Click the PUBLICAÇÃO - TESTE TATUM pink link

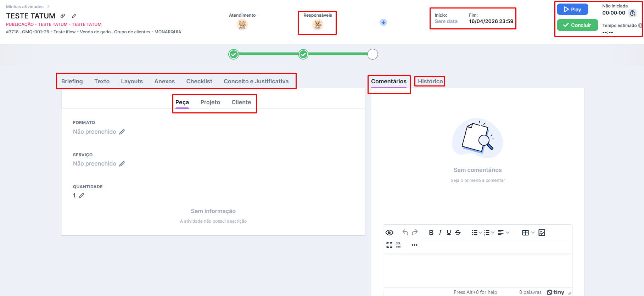[54, 24]
